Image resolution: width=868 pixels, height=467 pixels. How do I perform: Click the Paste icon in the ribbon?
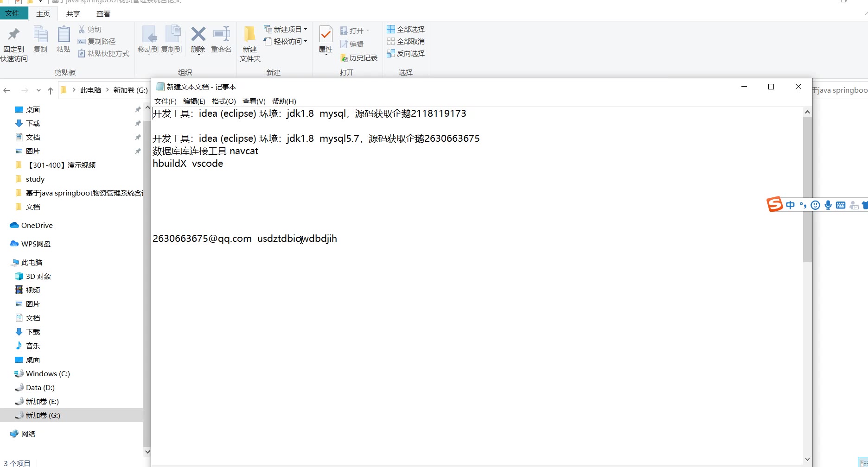(64, 34)
